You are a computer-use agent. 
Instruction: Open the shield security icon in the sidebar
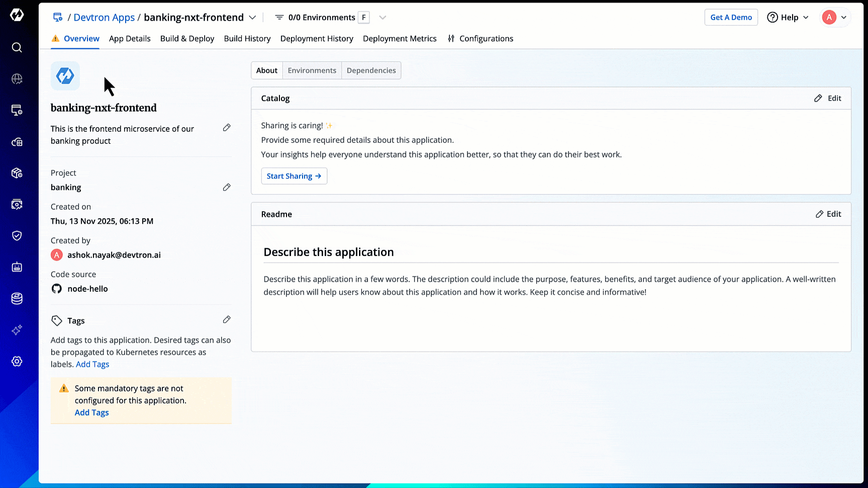tap(17, 235)
